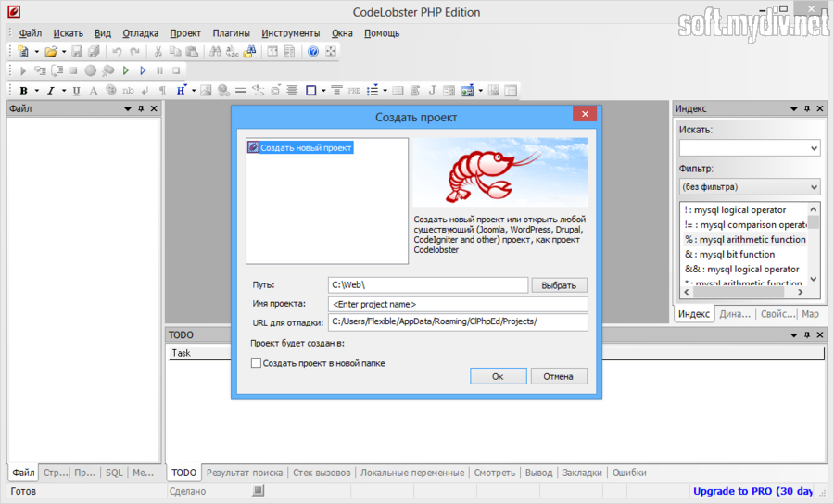Image resolution: width=834 pixels, height=504 pixels.
Task: Click the green Run debug arrow
Action: (x=125, y=70)
